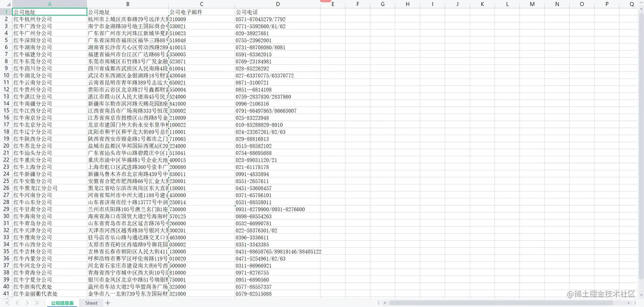Screen dimensions: 644x307
Task: Select row 1 header
Action: click(x=6, y=12)
